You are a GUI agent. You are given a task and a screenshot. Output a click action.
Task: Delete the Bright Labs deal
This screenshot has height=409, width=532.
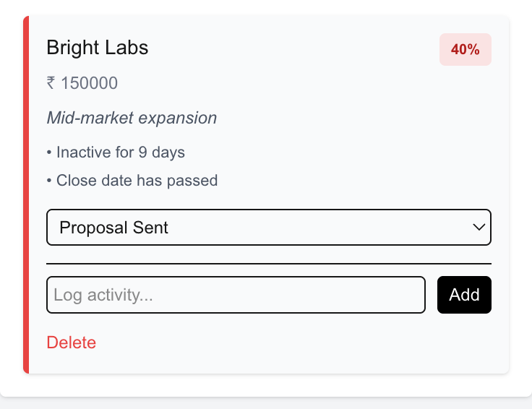(x=71, y=343)
